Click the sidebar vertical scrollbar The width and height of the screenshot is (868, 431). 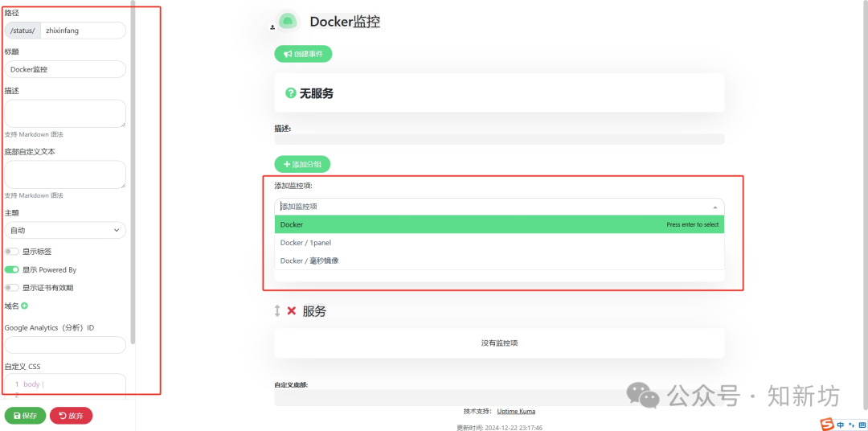point(133,172)
